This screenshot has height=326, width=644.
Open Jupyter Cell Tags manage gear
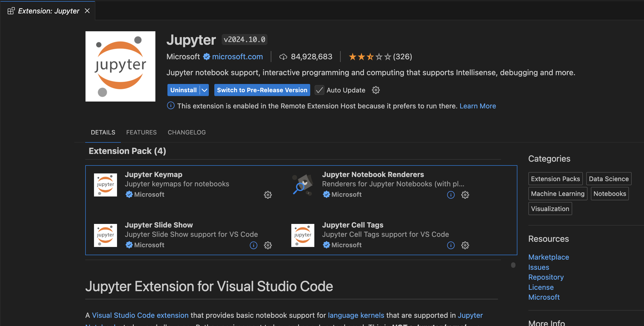point(465,245)
